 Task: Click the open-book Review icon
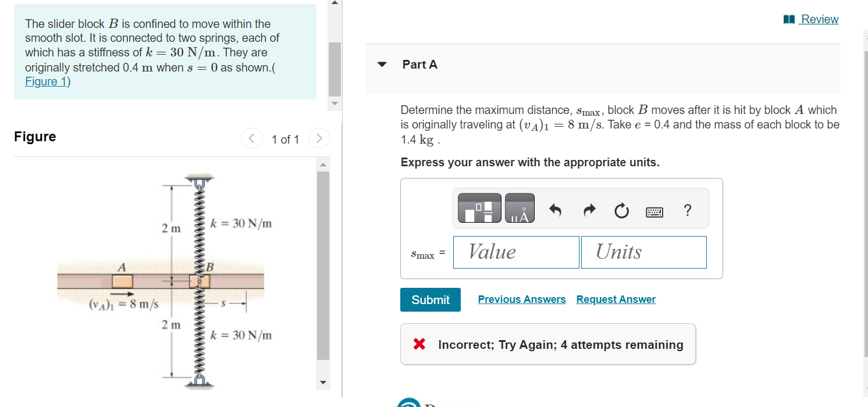pos(788,19)
